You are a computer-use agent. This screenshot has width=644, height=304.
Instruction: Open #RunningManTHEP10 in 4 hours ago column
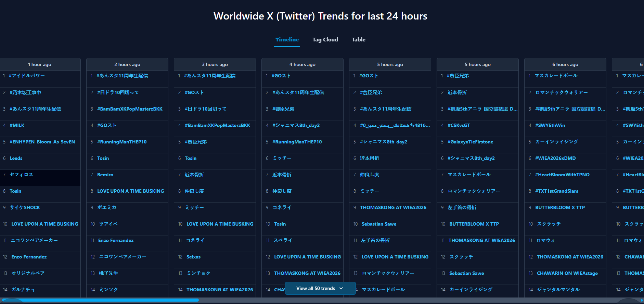(297, 142)
